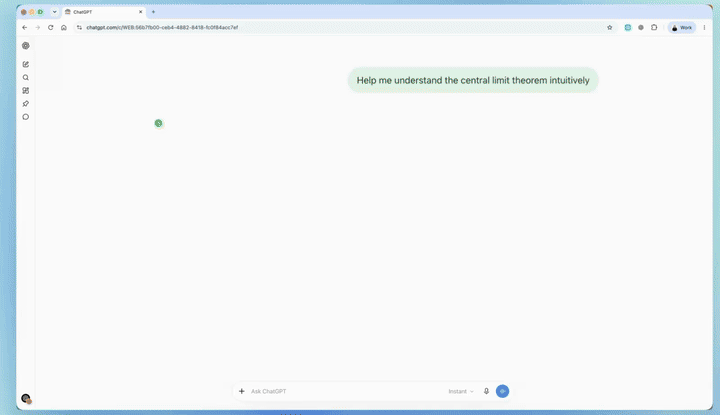The width and height of the screenshot is (720, 415).
Task: Click the browser forward arrow
Action: (38, 28)
